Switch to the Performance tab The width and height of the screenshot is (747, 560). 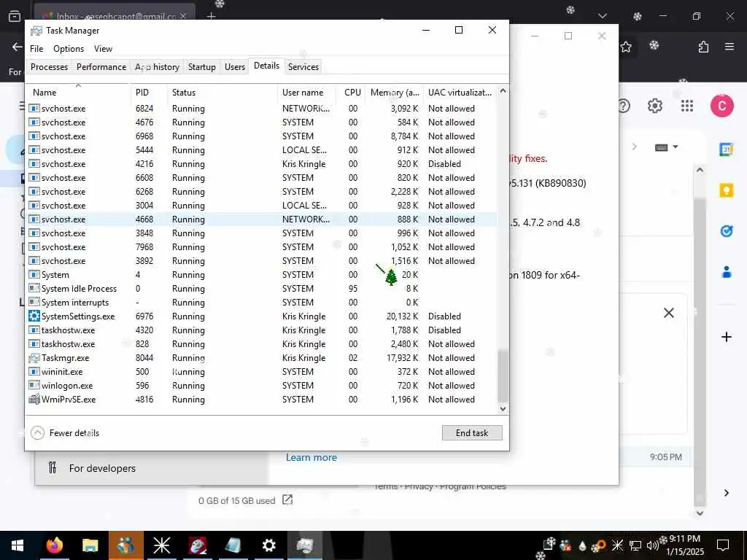tap(101, 66)
